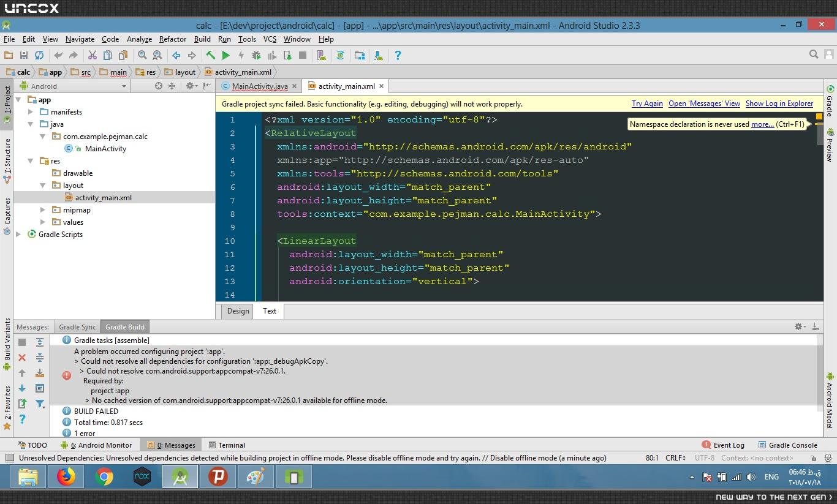Collapse the res folder node
This screenshot has height=504, width=837.
tap(31, 161)
